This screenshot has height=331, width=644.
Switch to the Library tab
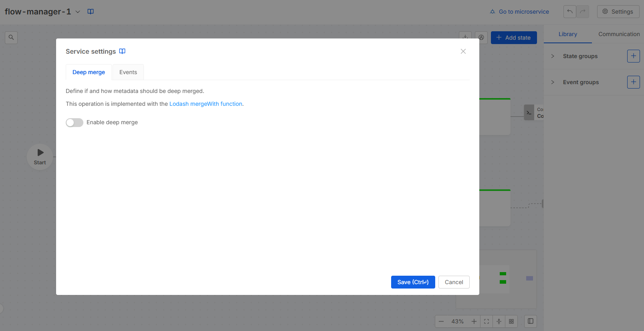(x=568, y=34)
